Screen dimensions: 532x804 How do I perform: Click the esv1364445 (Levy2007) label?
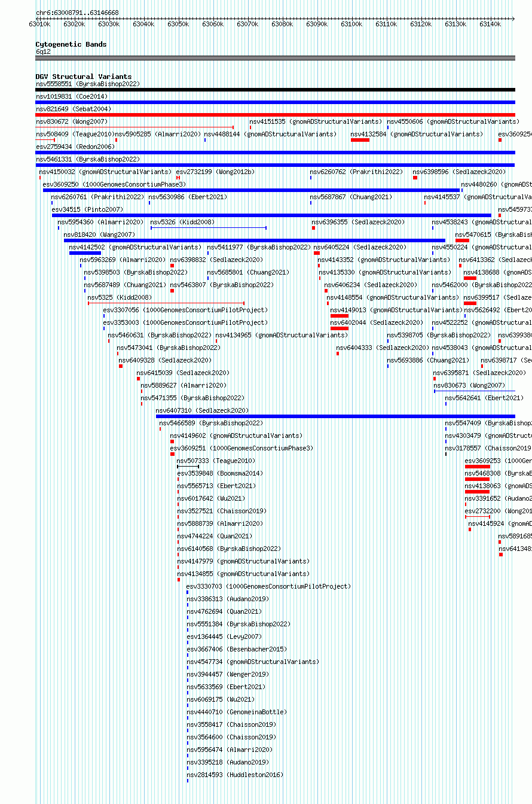coord(224,636)
